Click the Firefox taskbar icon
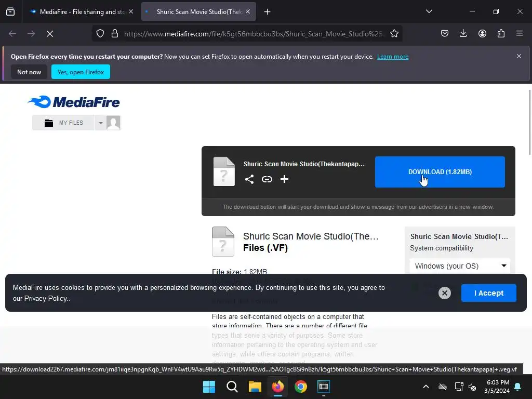 coord(278,387)
